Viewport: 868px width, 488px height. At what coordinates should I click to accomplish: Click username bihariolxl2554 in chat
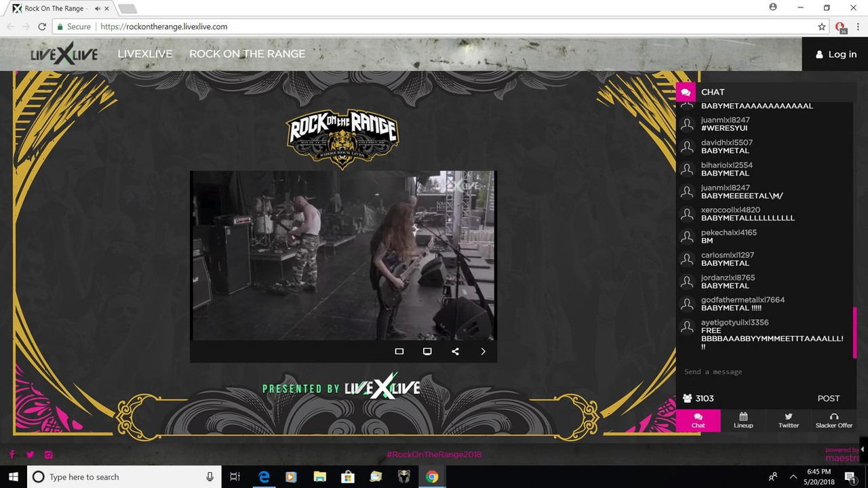[x=727, y=165]
